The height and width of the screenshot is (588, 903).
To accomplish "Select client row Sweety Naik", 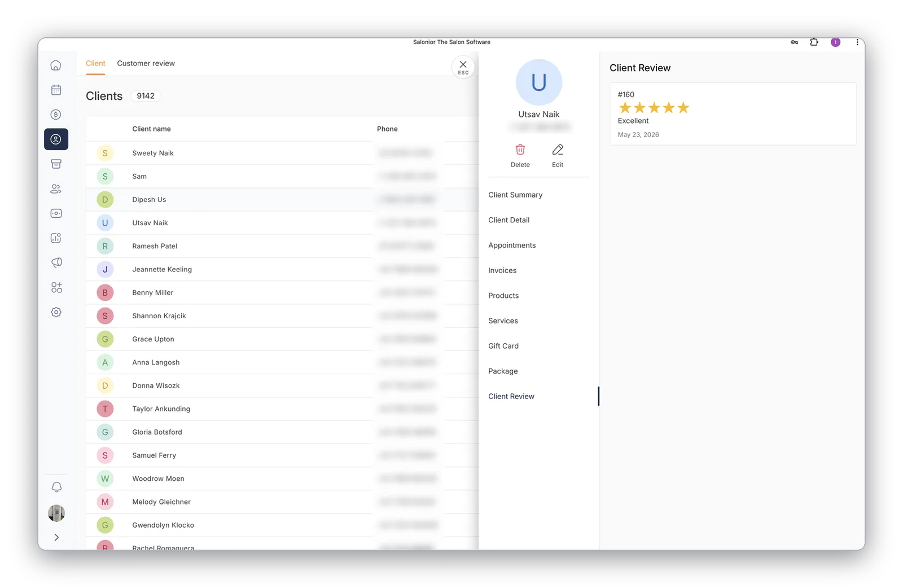I will 282,153.
